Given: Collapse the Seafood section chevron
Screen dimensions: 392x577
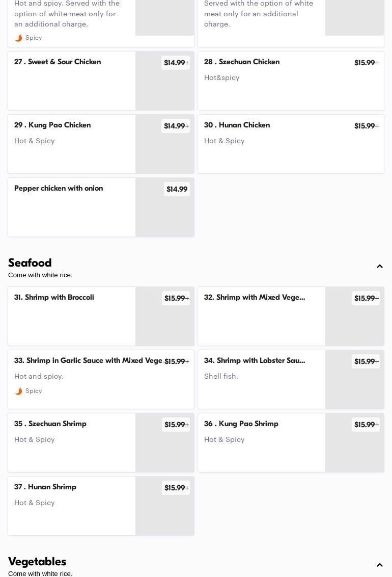Looking at the screenshot, I should click(x=380, y=267).
